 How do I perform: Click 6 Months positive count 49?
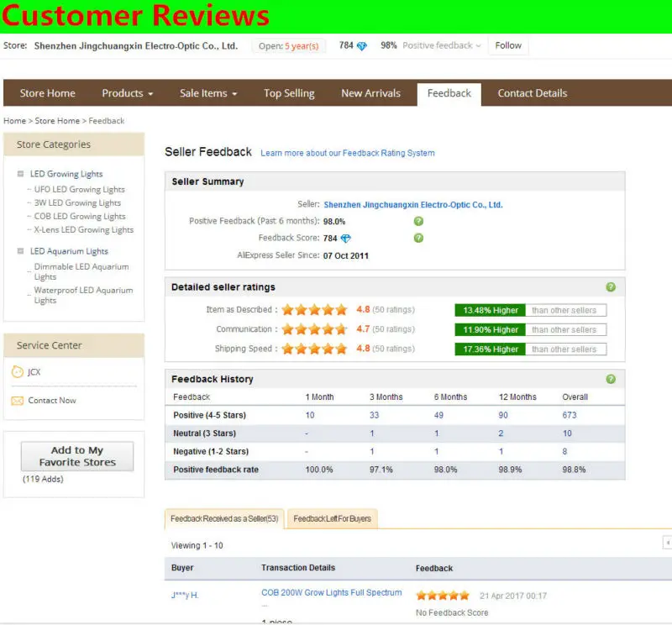tap(438, 415)
